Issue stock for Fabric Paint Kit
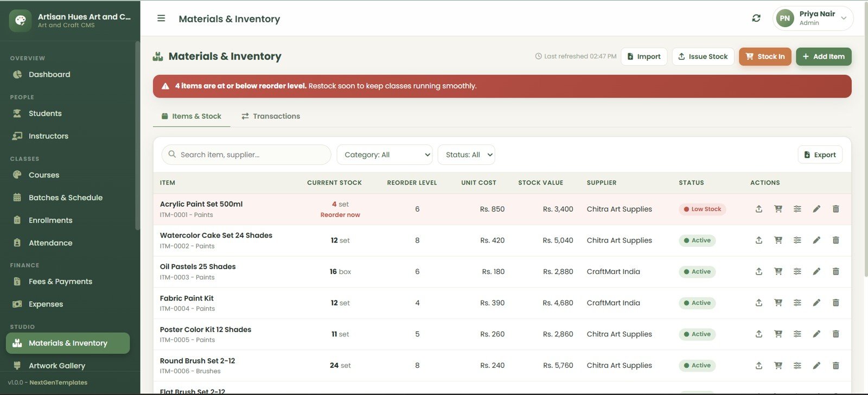Image resolution: width=868 pixels, height=395 pixels. click(x=759, y=303)
